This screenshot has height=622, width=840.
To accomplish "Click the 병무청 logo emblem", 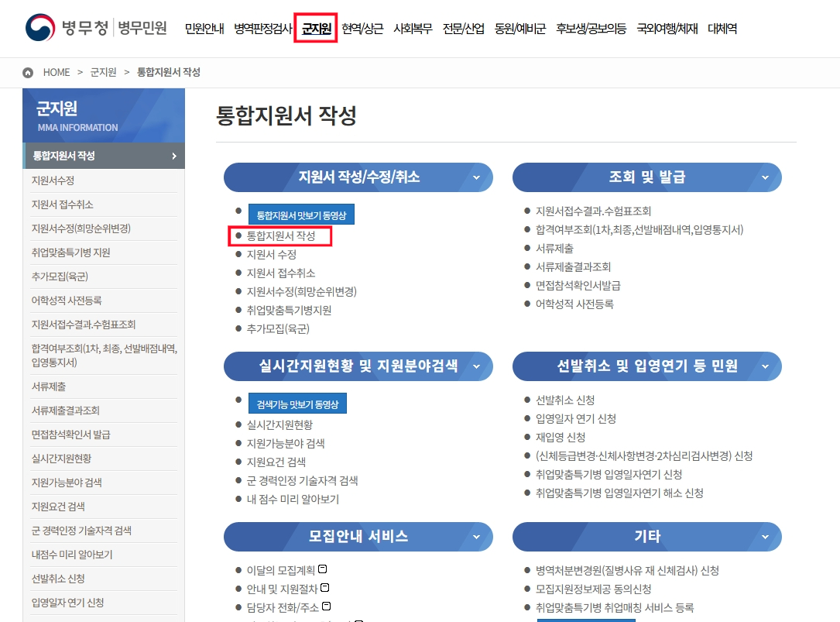I will 40,27.
